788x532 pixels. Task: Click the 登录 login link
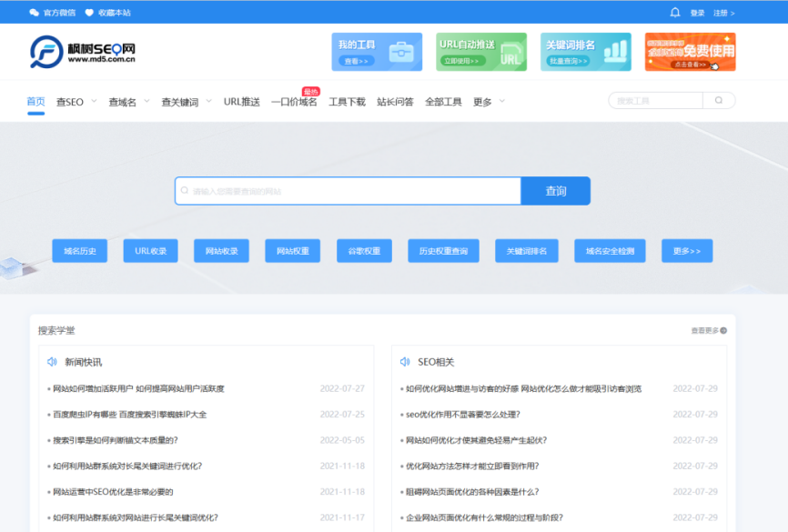(697, 13)
